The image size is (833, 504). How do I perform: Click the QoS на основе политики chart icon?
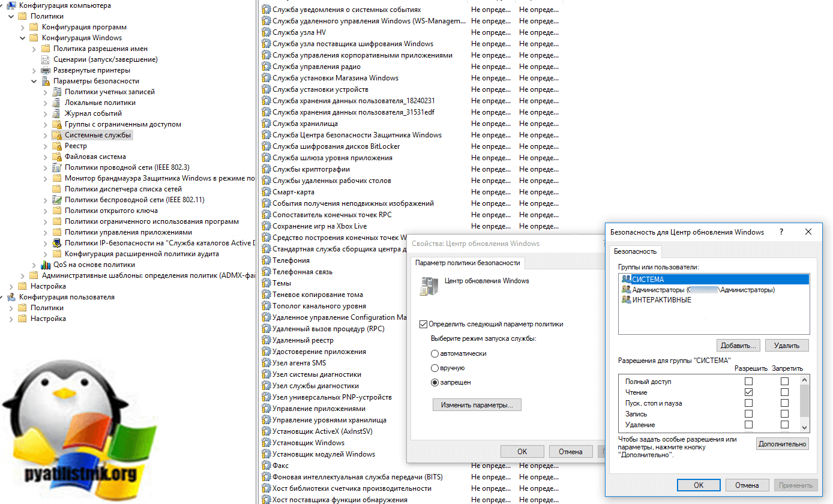pos(46,265)
